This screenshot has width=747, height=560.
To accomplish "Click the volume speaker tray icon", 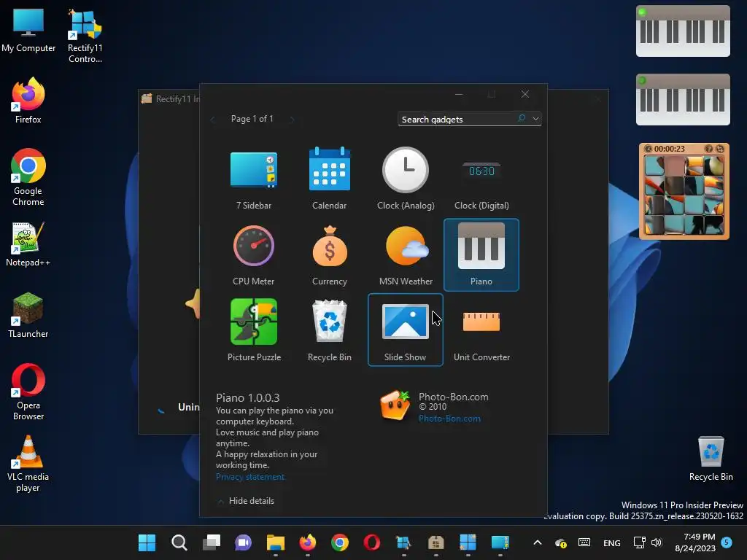I will (x=657, y=542).
